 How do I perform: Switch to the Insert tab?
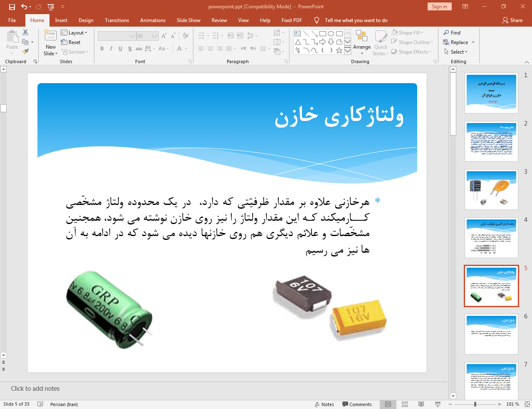click(x=61, y=20)
